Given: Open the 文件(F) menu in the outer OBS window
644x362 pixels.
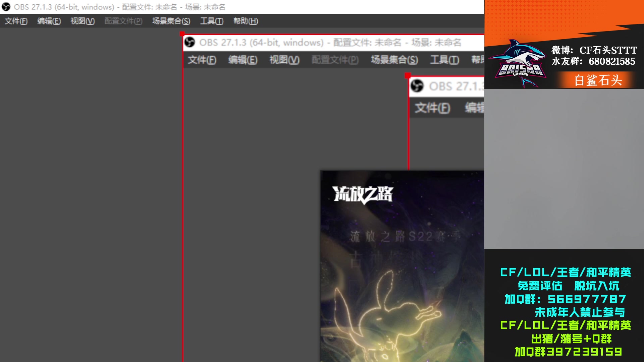Looking at the screenshot, I should [16, 21].
